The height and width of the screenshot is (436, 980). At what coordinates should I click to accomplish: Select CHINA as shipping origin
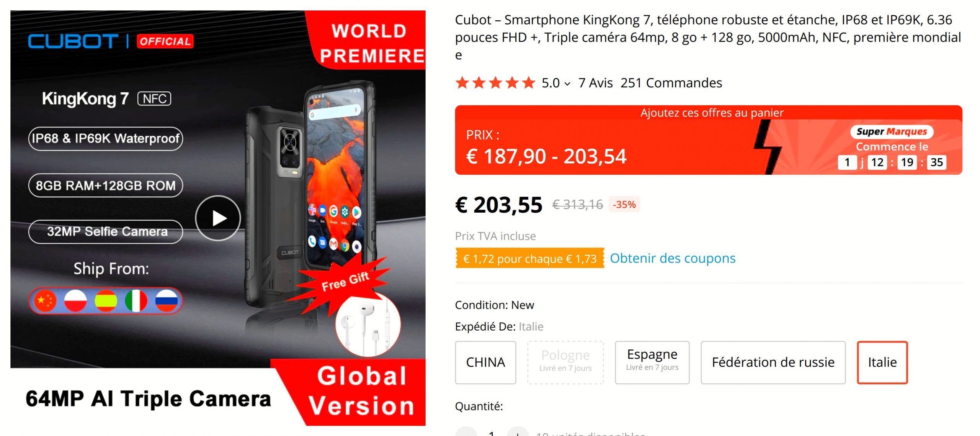pyautogui.click(x=485, y=362)
